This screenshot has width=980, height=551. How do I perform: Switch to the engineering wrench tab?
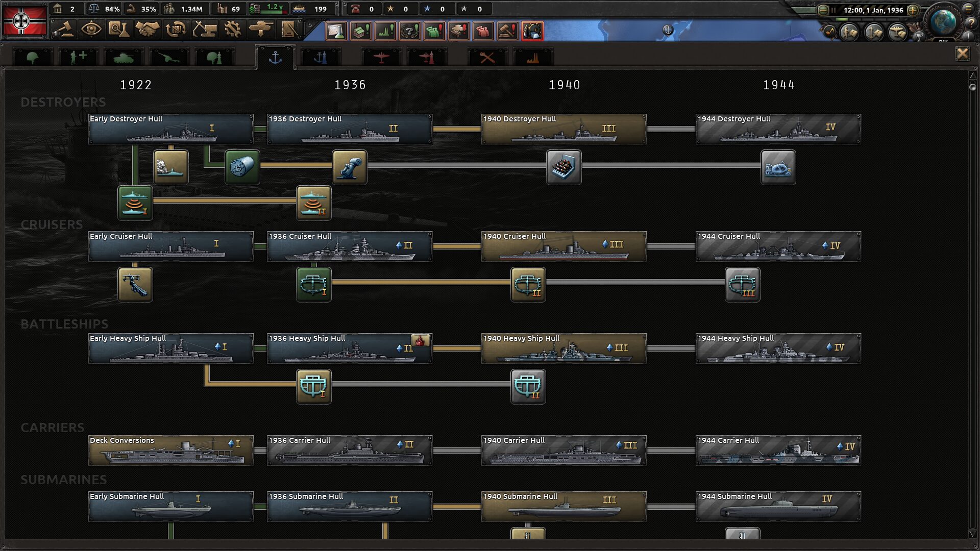click(487, 57)
